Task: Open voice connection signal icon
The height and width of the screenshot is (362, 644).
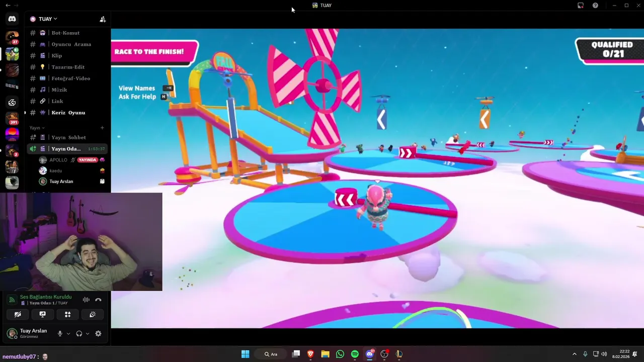Action: 12,300
